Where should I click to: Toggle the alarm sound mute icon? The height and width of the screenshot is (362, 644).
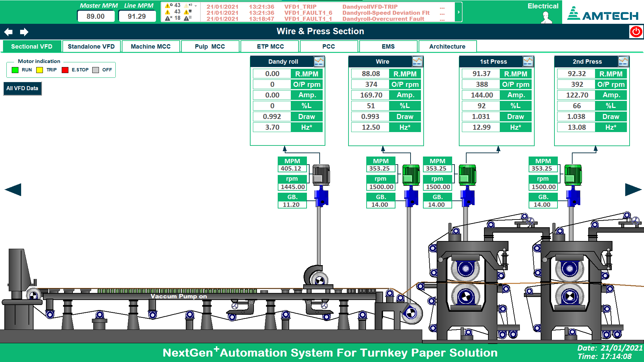point(189,5)
